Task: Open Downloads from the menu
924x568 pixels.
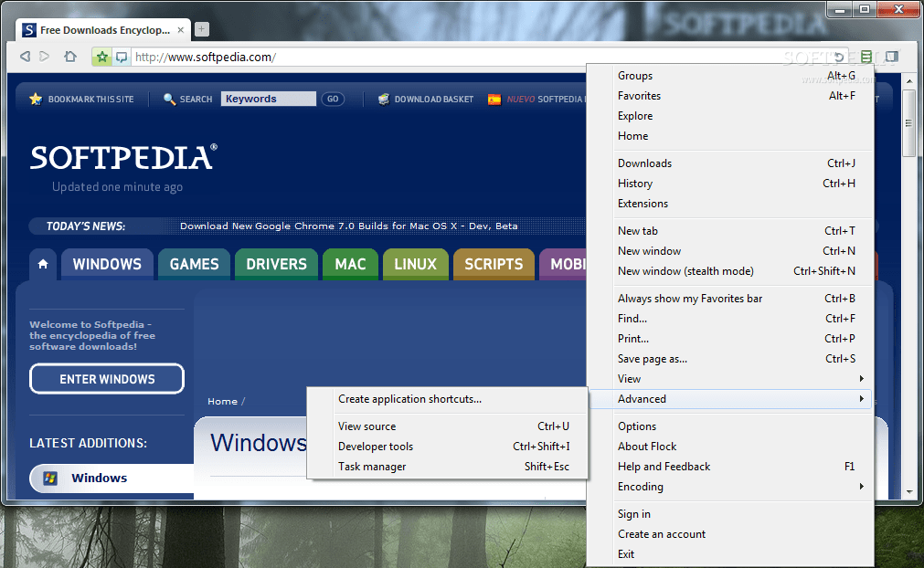Action: (x=731, y=163)
